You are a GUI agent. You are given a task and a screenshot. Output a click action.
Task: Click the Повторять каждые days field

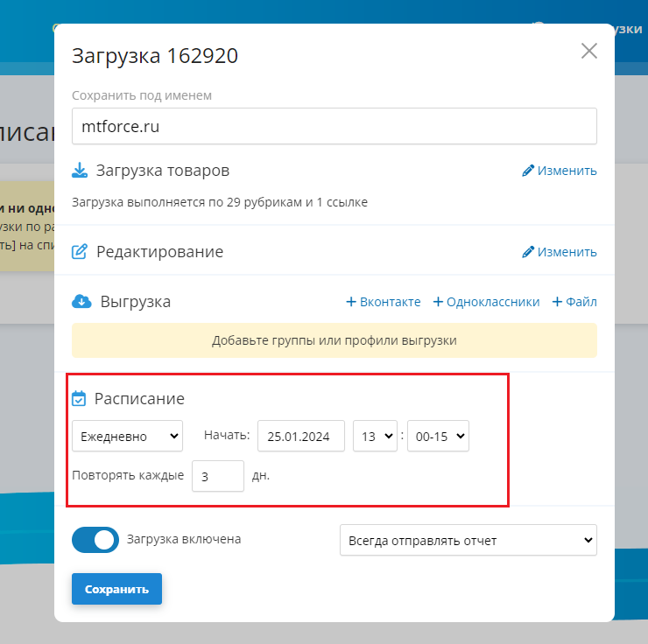pyautogui.click(x=217, y=476)
